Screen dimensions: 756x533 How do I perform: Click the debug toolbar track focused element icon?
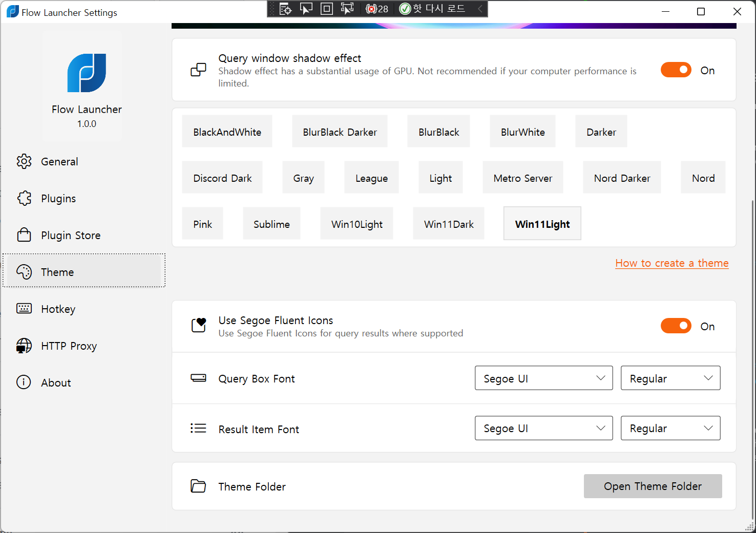(x=347, y=9)
